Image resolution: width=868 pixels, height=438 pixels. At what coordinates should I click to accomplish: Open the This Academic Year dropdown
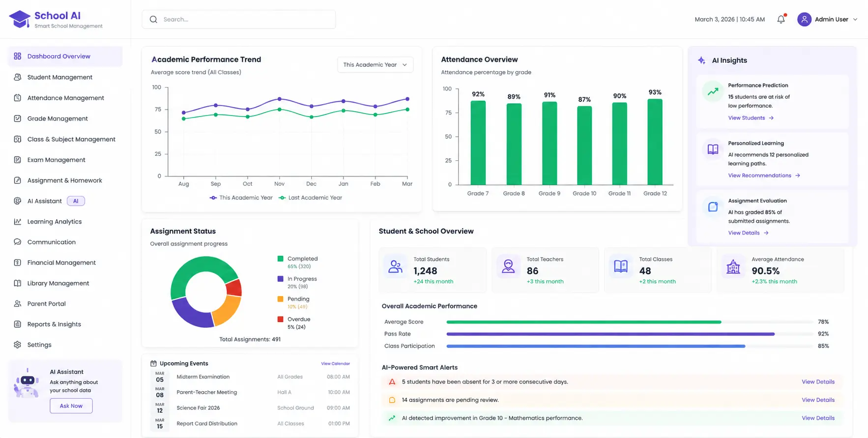click(x=375, y=65)
